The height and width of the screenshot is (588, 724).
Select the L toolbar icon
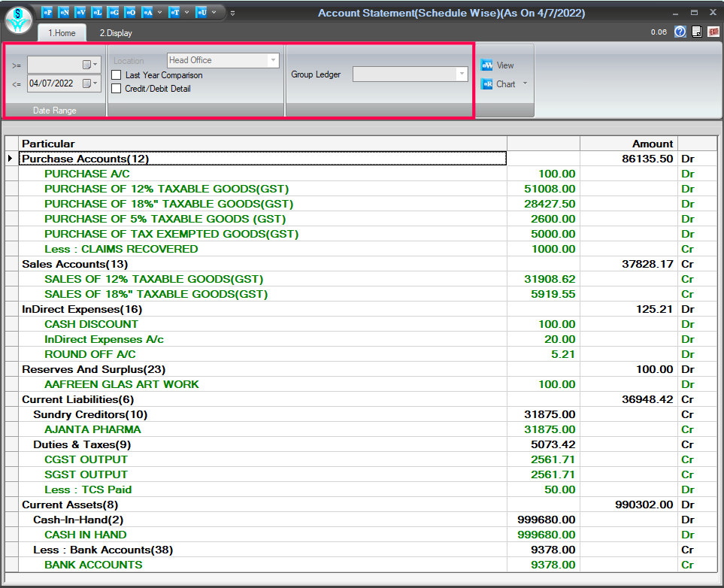pos(97,12)
